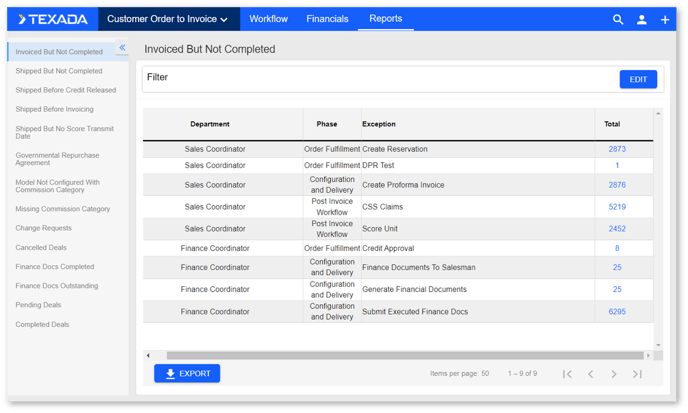Open the Pending Deals report

[x=38, y=305]
